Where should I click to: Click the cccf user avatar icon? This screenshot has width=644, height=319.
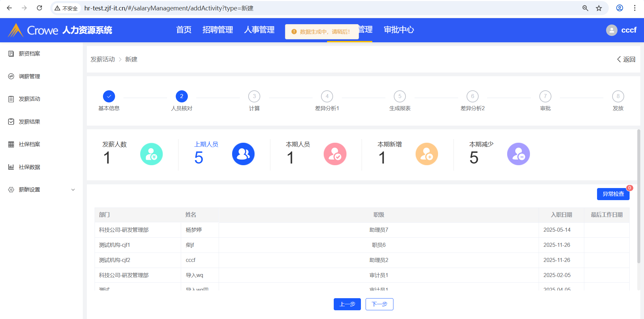click(x=611, y=30)
